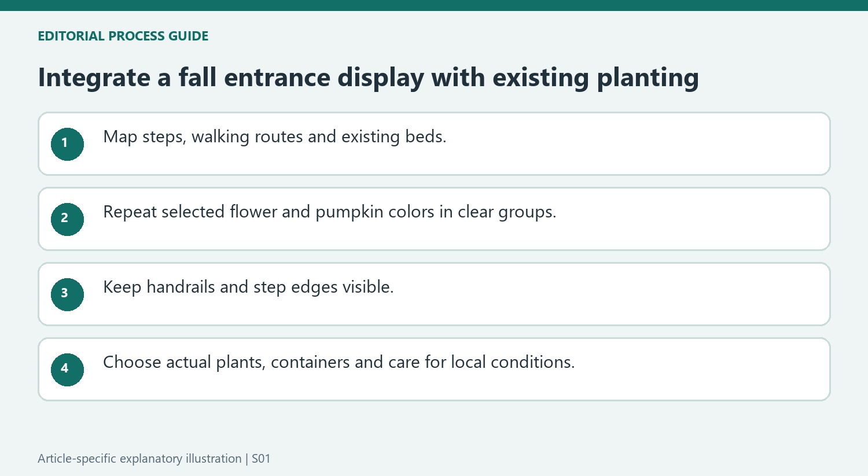Select "Repeat selected flower and pumpkin colors" text

[x=270, y=212]
